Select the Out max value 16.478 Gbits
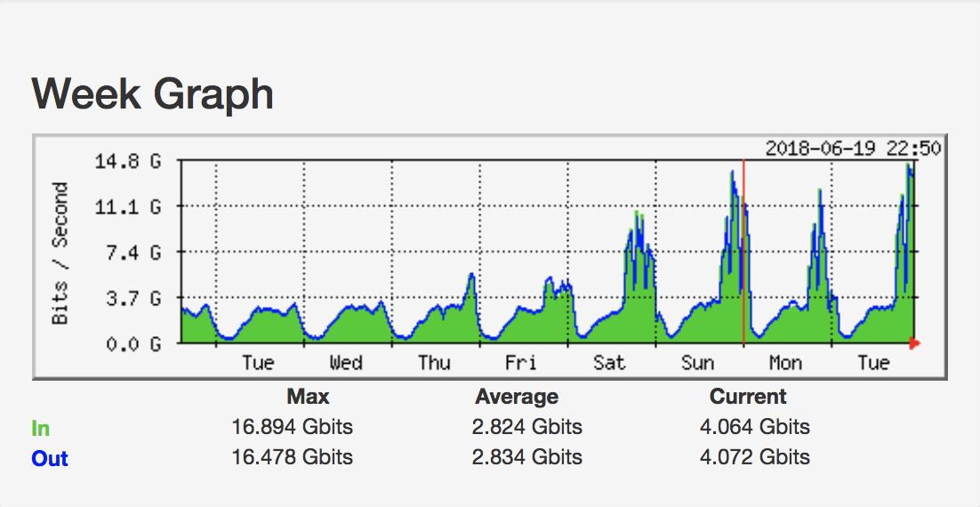 click(x=292, y=457)
